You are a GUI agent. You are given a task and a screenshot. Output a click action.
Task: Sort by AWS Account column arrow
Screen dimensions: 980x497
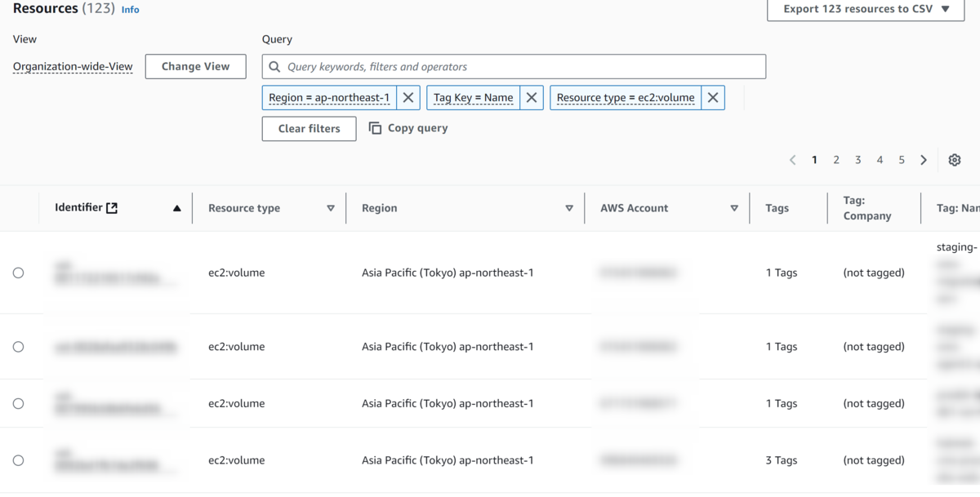(734, 208)
